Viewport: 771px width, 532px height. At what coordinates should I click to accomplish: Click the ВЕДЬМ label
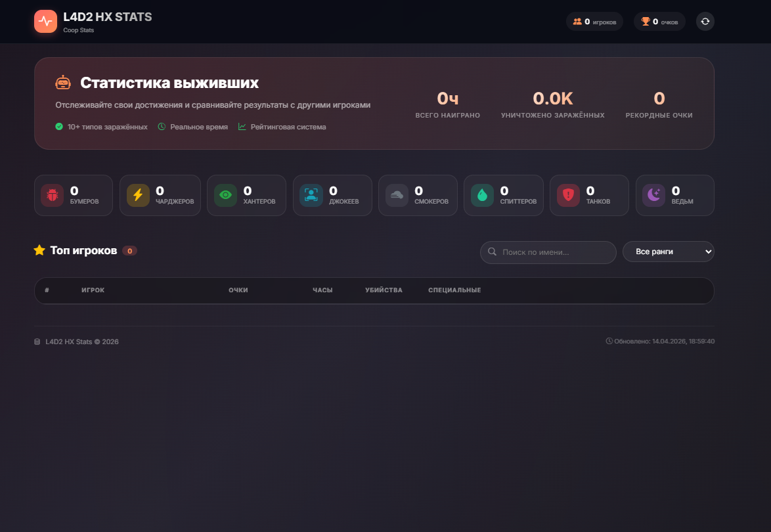(x=682, y=202)
